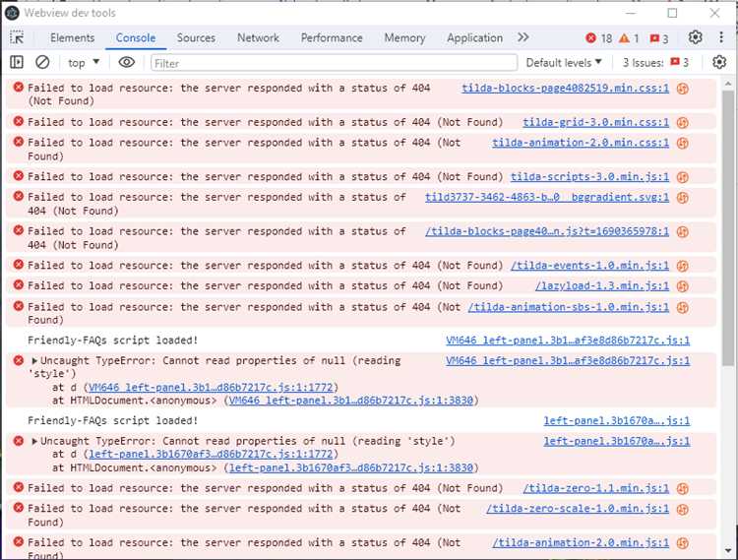Click scrollbar up arrow in console
The height and width of the screenshot is (560, 738).
point(728,84)
